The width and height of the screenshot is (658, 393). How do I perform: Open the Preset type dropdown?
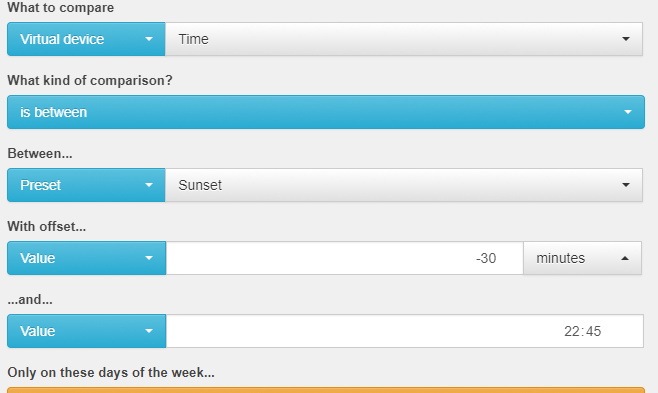[86, 185]
